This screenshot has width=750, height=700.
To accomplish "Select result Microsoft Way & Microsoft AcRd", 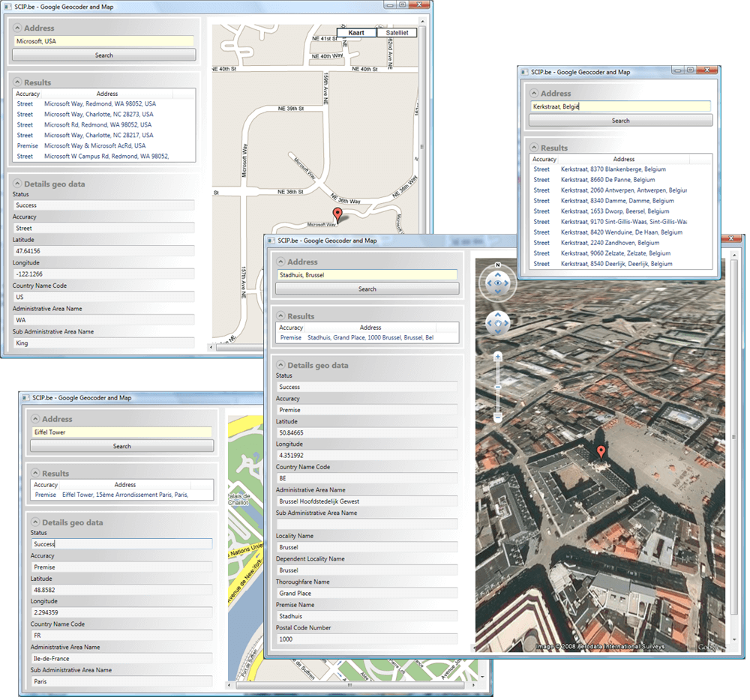I will [x=103, y=145].
